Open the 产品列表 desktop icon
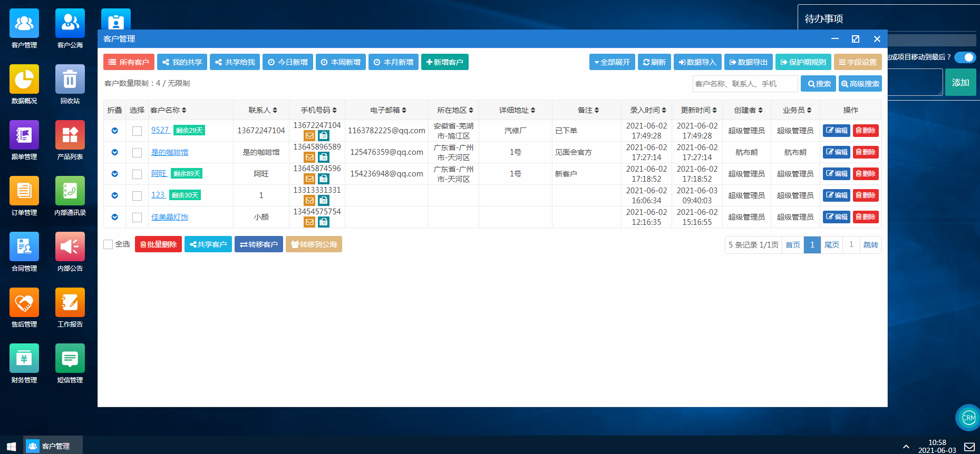 pyautogui.click(x=70, y=135)
